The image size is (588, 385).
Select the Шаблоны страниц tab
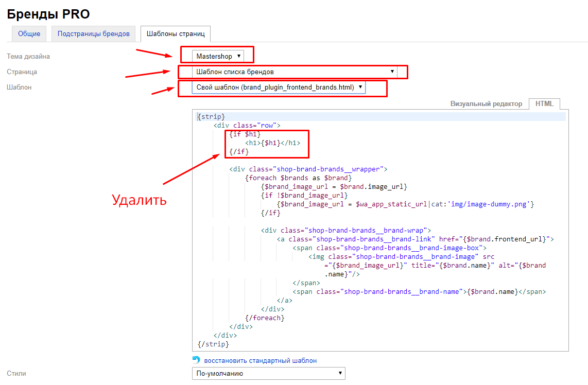176,34
